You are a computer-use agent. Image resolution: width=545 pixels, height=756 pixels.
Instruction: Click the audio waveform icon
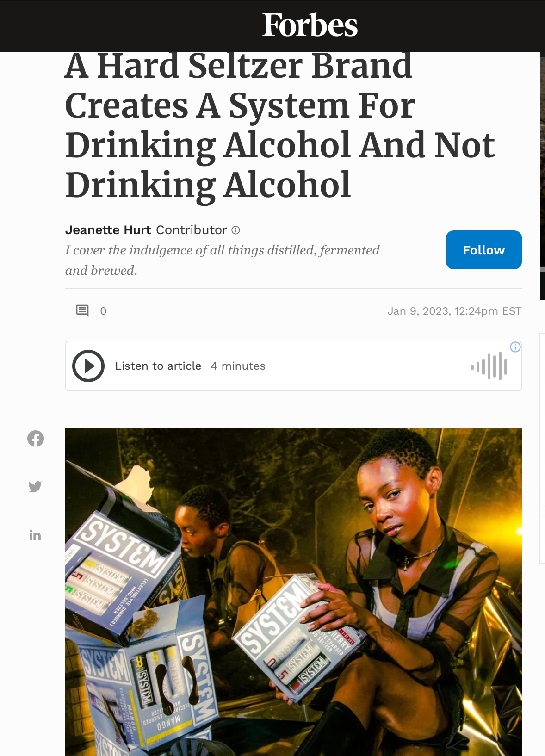pos(489,366)
